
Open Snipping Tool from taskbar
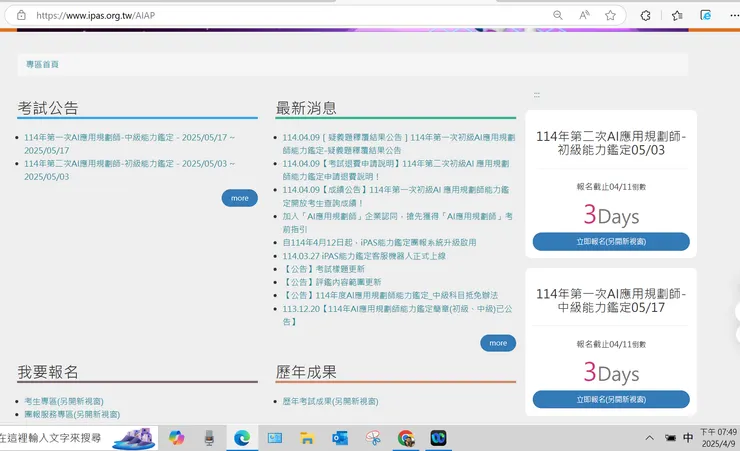click(x=373, y=438)
